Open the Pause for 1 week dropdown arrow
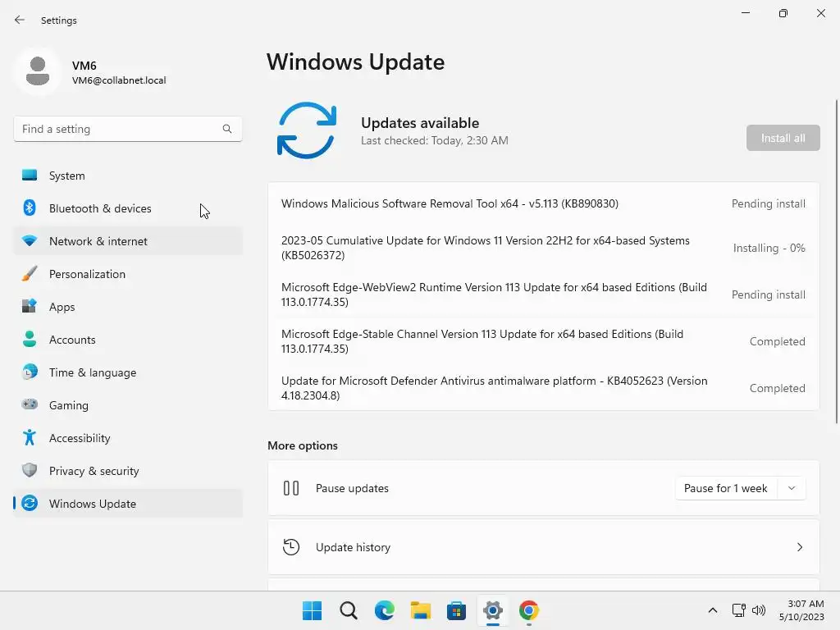The image size is (840, 630). coord(792,488)
